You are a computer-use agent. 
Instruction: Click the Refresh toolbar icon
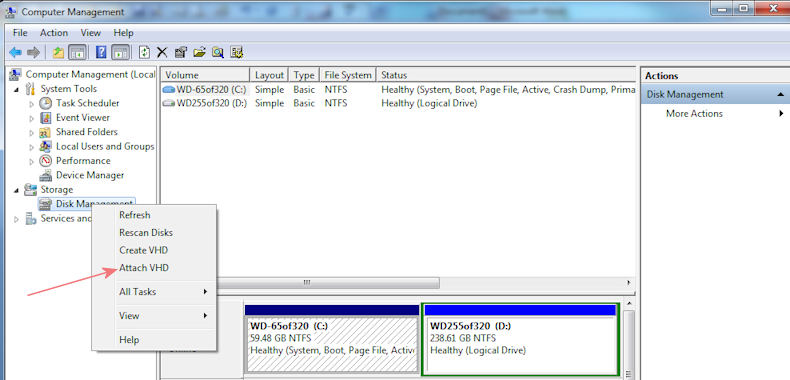[x=145, y=52]
